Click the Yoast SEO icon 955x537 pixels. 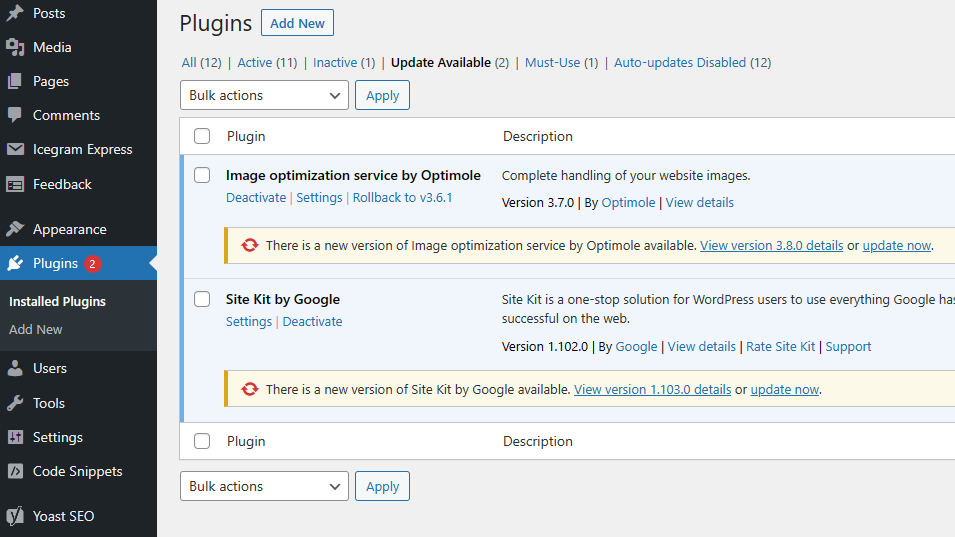tap(15, 516)
